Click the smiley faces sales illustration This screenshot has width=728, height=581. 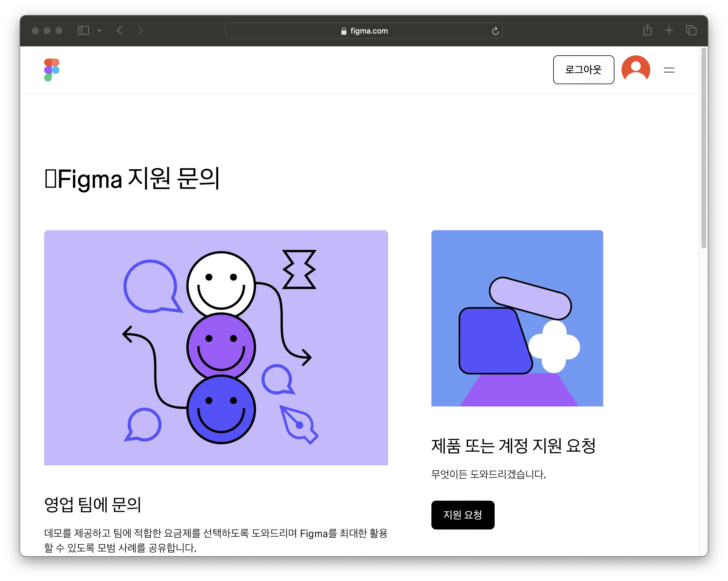[x=216, y=347]
